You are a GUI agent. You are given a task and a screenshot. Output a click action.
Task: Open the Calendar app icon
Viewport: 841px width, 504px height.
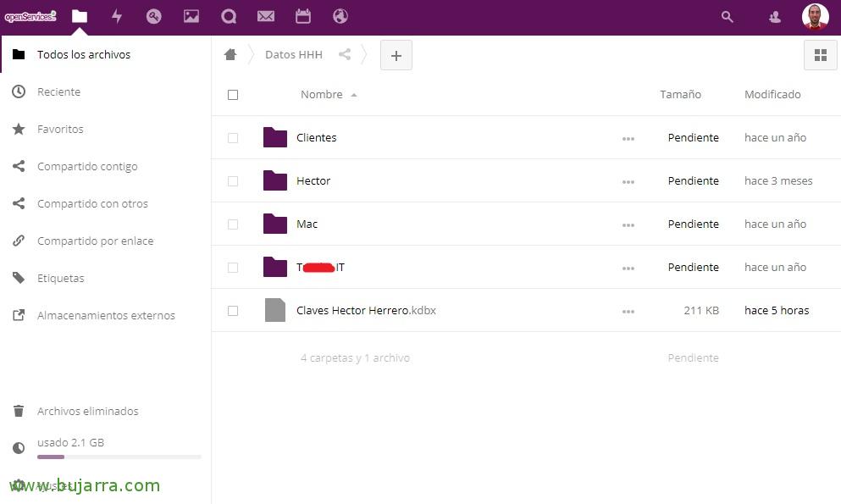pyautogui.click(x=303, y=16)
